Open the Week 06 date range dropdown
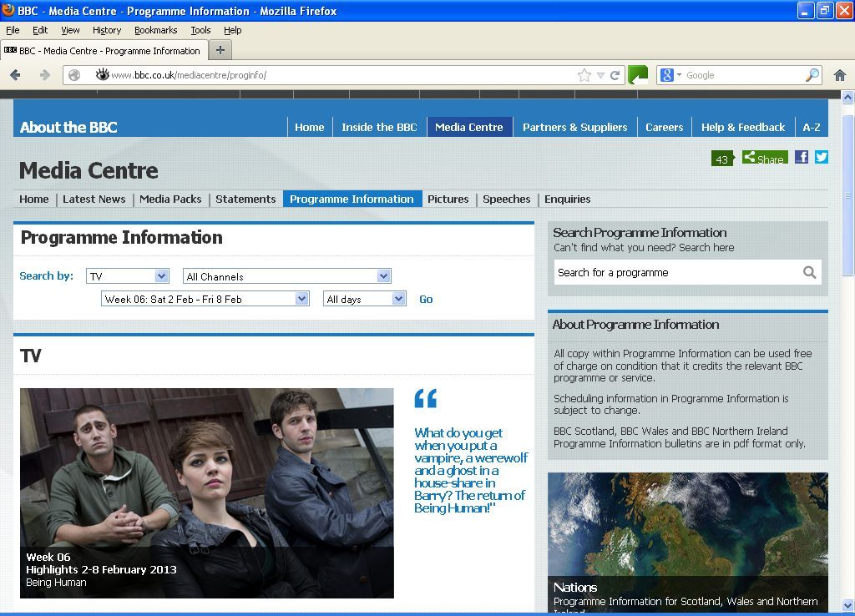The width and height of the screenshot is (855, 616). tap(205, 299)
